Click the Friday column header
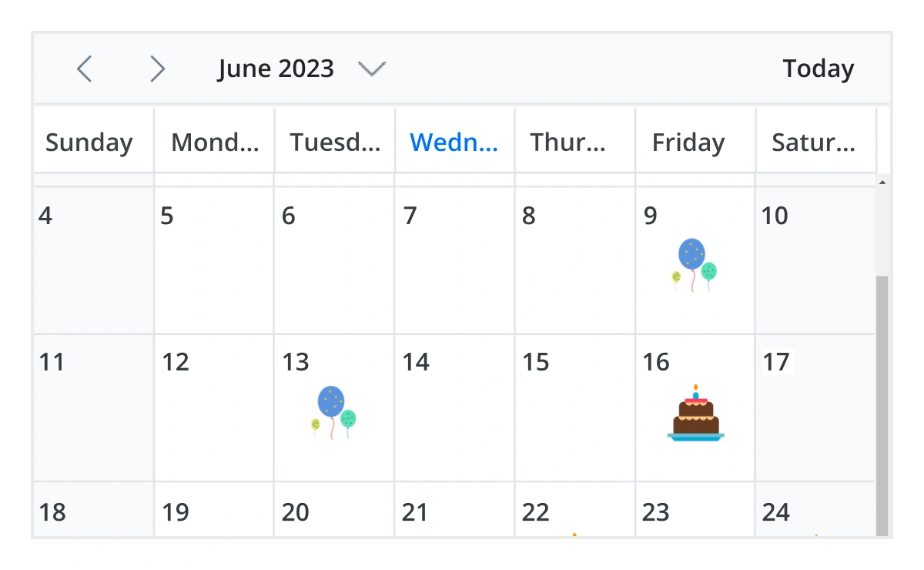Image resolution: width=924 pixels, height=570 pixels. coord(688,142)
